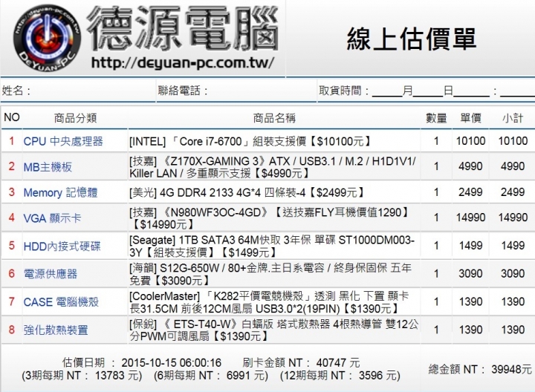
Task: Click the 單價 column header
Action: [x=470, y=118]
